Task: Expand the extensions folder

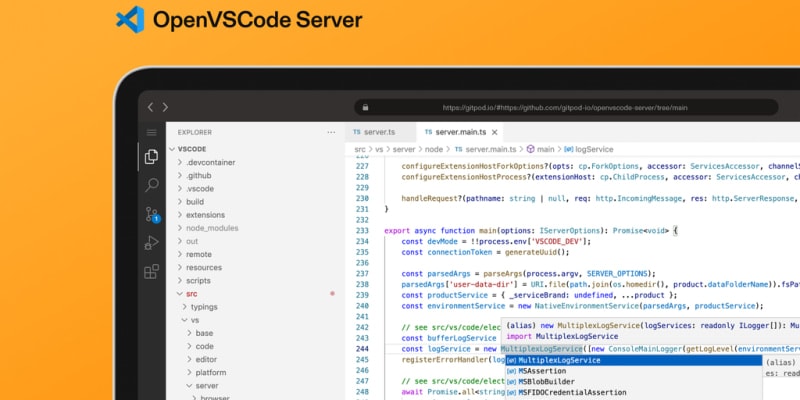Action: point(205,215)
